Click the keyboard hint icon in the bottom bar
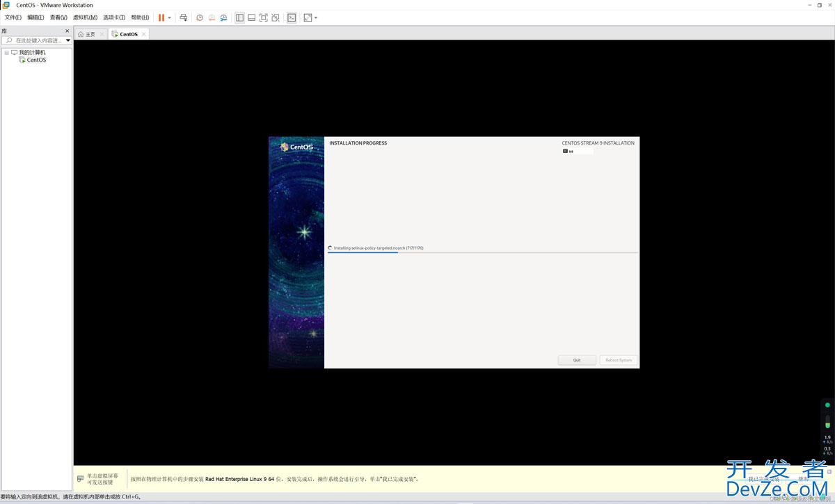 81,479
